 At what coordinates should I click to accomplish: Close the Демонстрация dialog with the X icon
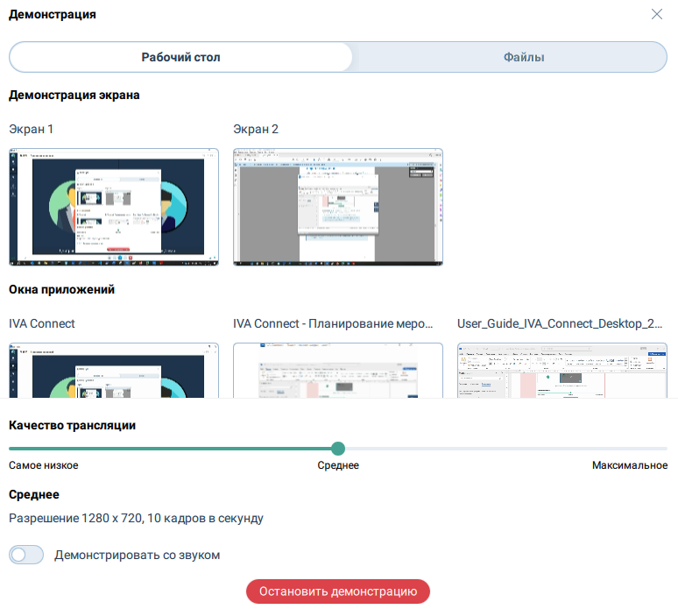click(x=657, y=14)
